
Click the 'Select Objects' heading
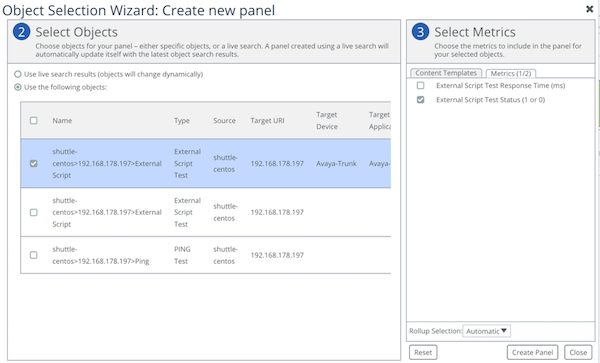pos(77,32)
